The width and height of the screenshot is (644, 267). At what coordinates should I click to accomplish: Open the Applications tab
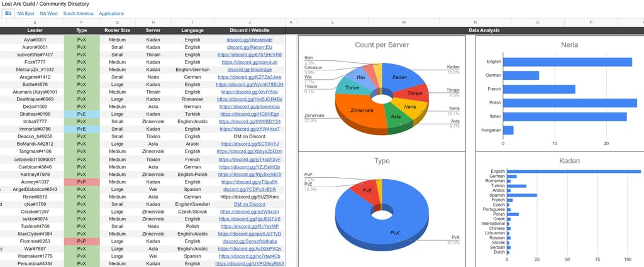click(x=111, y=14)
